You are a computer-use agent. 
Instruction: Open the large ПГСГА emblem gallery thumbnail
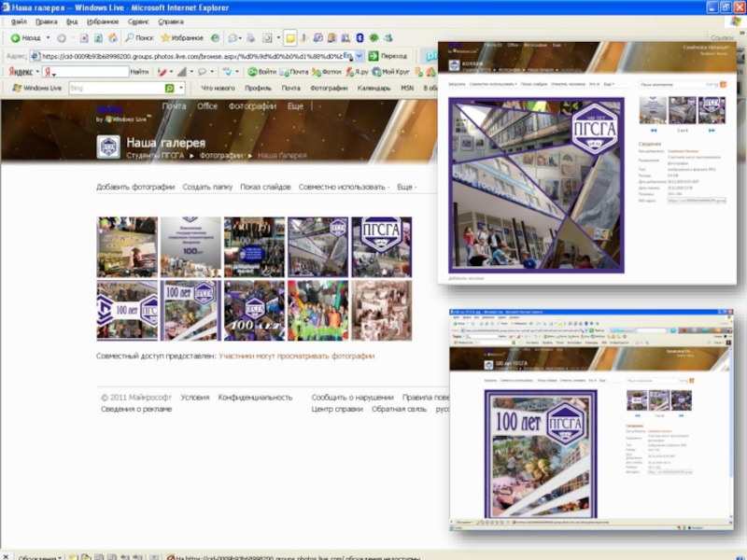(382, 247)
